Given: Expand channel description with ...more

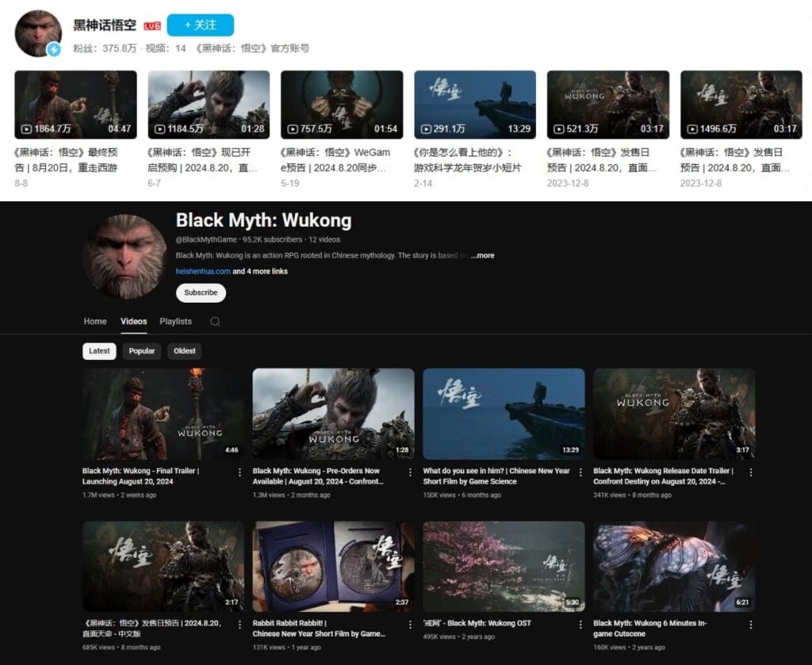Looking at the screenshot, I should (x=482, y=256).
